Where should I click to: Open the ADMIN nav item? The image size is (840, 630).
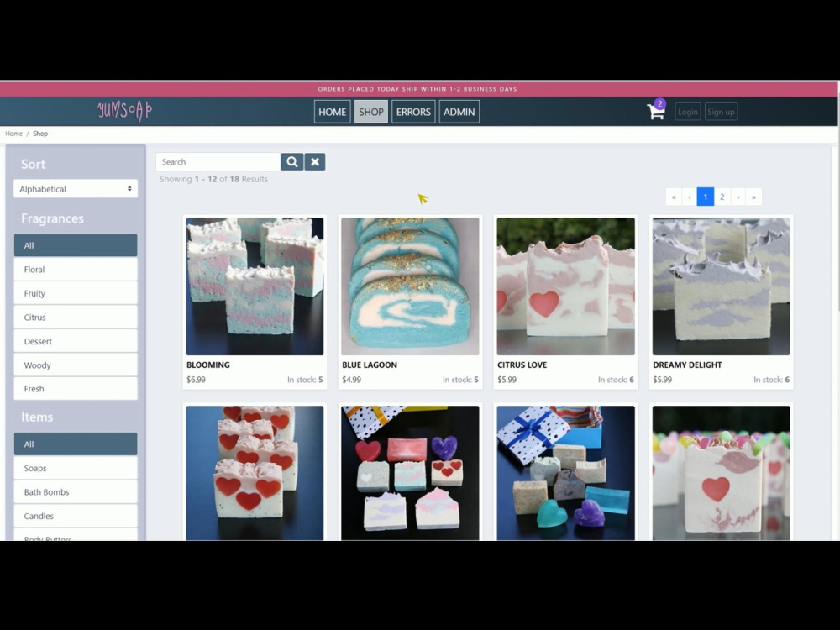pyautogui.click(x=459, y=112)
